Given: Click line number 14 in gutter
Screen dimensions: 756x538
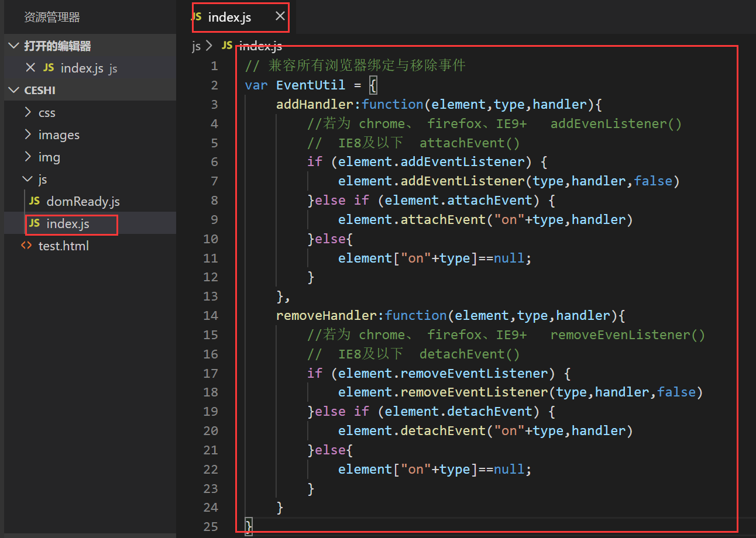Looking at the screenshot, I should coord(211,315).
